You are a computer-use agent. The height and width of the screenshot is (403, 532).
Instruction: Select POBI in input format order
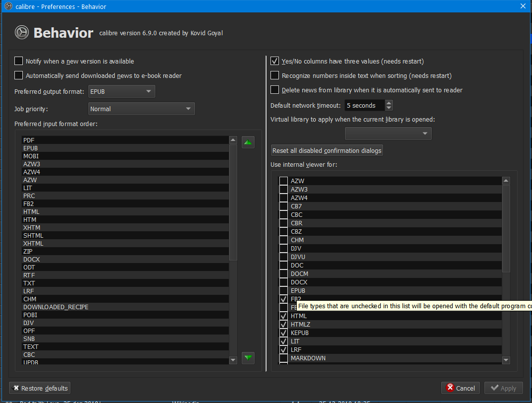pos(125,315)
